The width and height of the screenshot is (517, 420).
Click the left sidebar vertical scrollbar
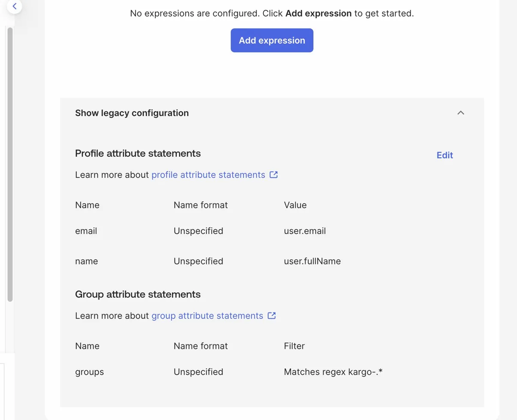[10, 165]
